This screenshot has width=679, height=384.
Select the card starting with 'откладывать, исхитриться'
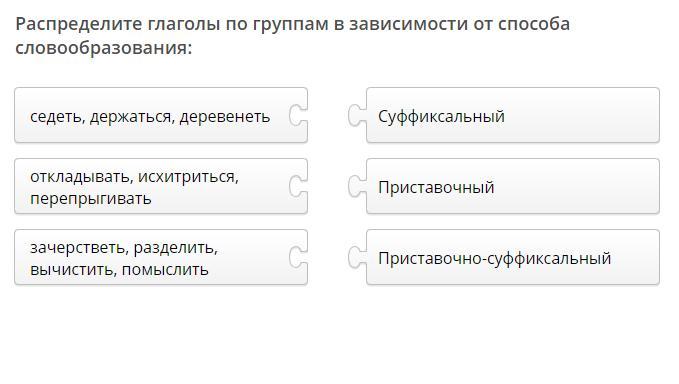(161, 186)
